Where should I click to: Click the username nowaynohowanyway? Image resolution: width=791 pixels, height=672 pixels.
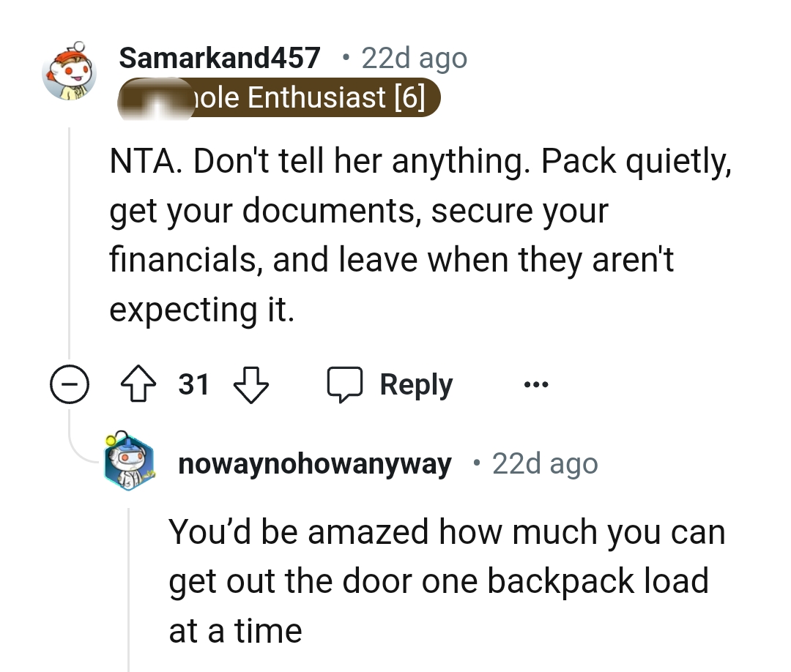[x=314, y=463]
